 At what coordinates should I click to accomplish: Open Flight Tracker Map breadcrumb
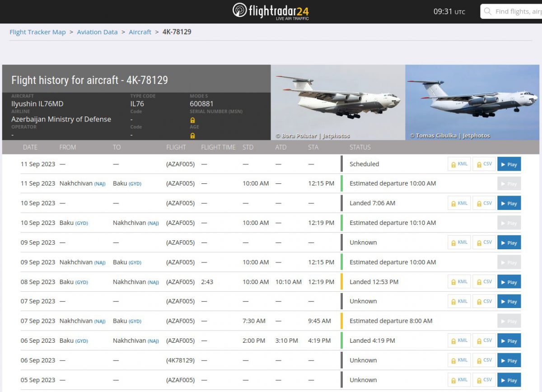tap(37, 32)
